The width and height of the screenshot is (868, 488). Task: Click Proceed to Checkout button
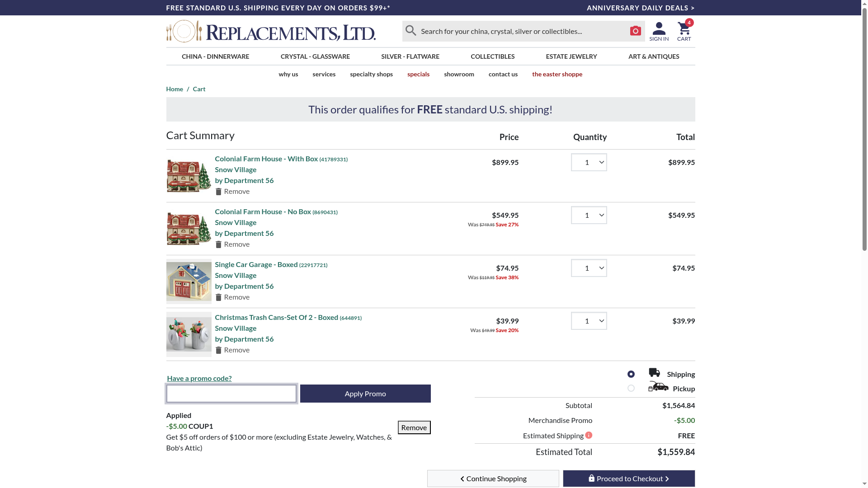628,479
